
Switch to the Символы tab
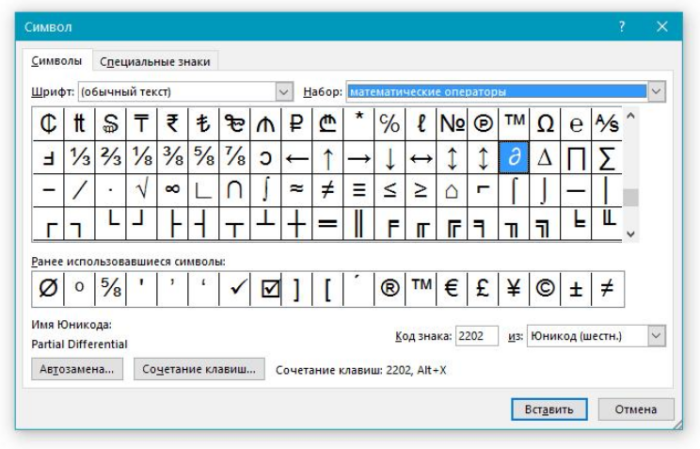pos(57,61)
